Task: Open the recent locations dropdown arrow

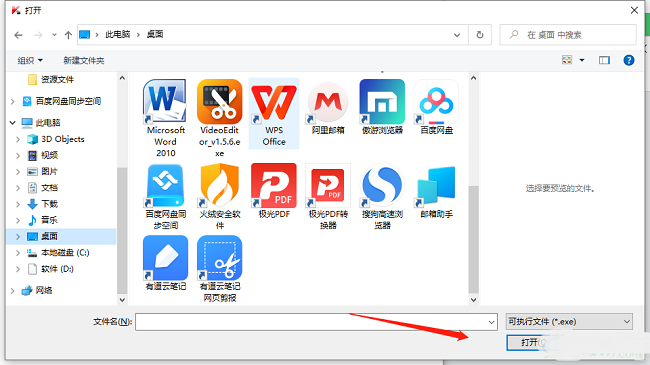Action: coord(54,35)
